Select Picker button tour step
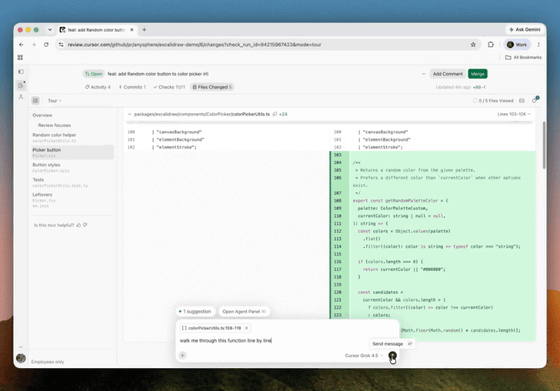560x391 pixels. 72,152
